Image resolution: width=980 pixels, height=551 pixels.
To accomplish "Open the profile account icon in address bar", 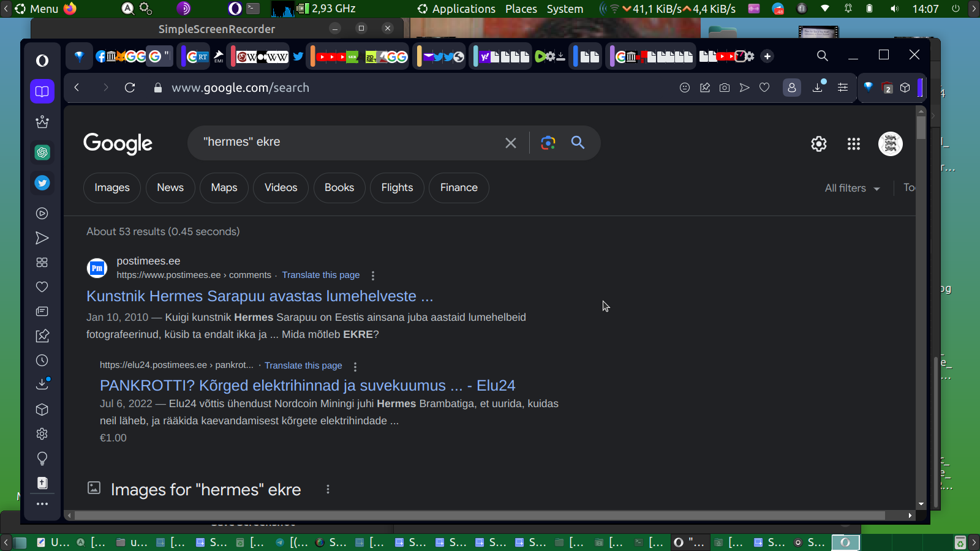I will click(x=792, y=88).
